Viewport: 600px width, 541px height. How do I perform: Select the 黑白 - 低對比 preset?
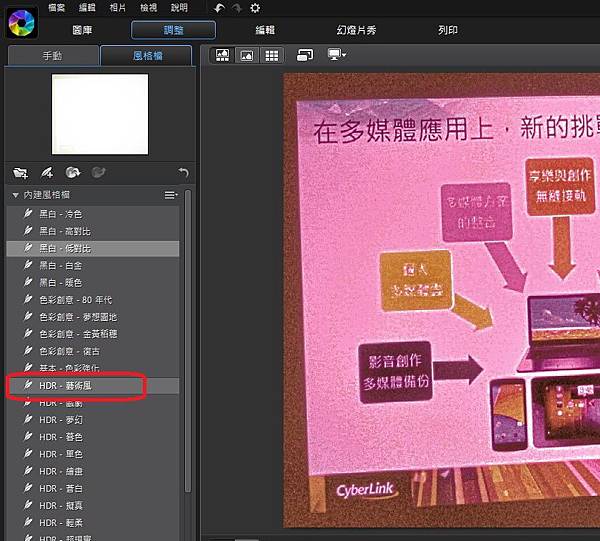93,248
